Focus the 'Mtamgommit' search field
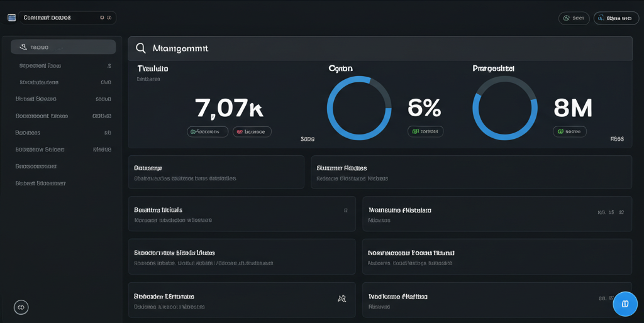The height and width of the screenshot is (323, 644). [380, 48]
